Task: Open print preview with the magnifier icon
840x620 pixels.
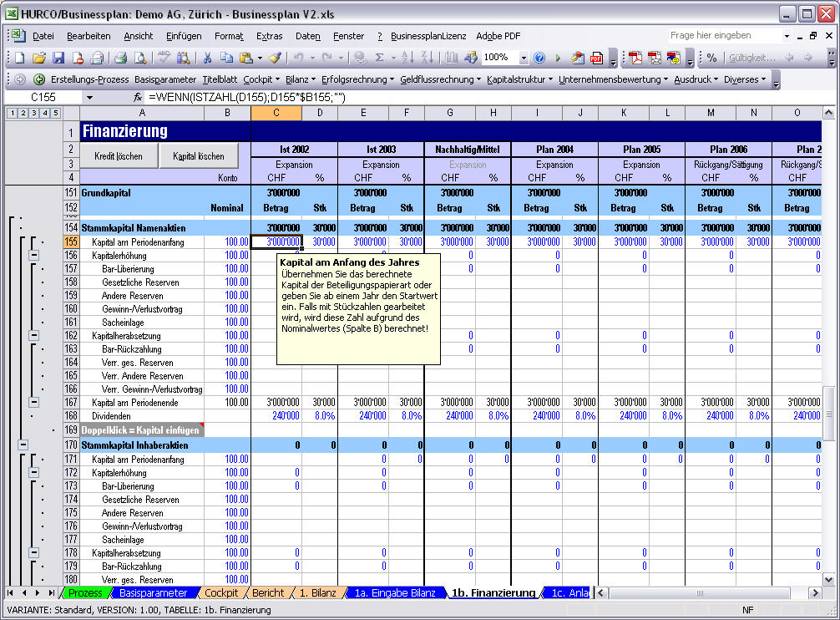Action: pos(139,58)
